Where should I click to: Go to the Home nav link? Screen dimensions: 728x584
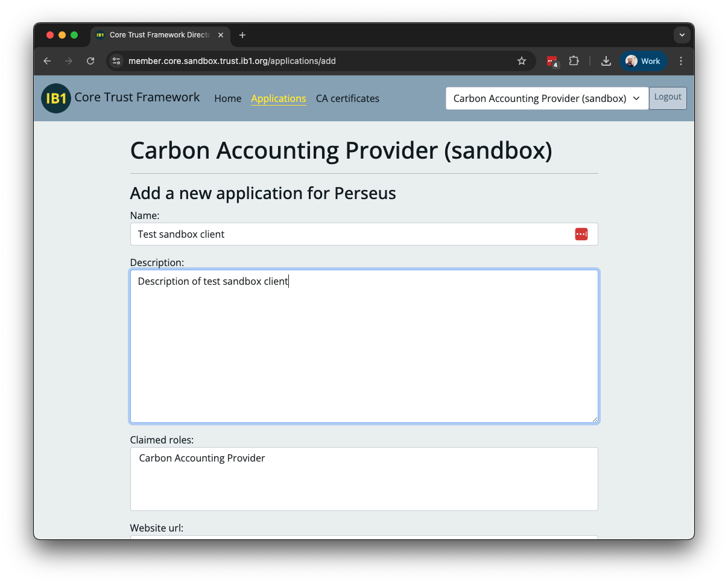[x=227, y=98]
